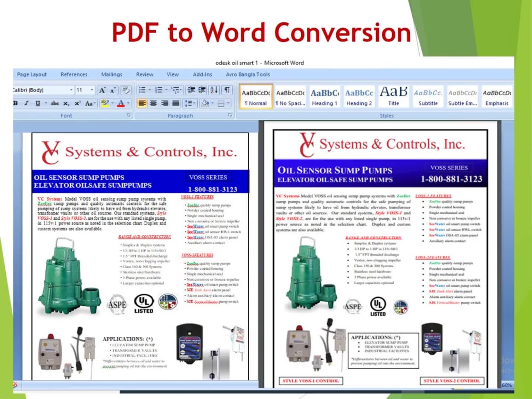The image size is (532, 399).
Task: Apply the Subtitle style
Action: 428,97
